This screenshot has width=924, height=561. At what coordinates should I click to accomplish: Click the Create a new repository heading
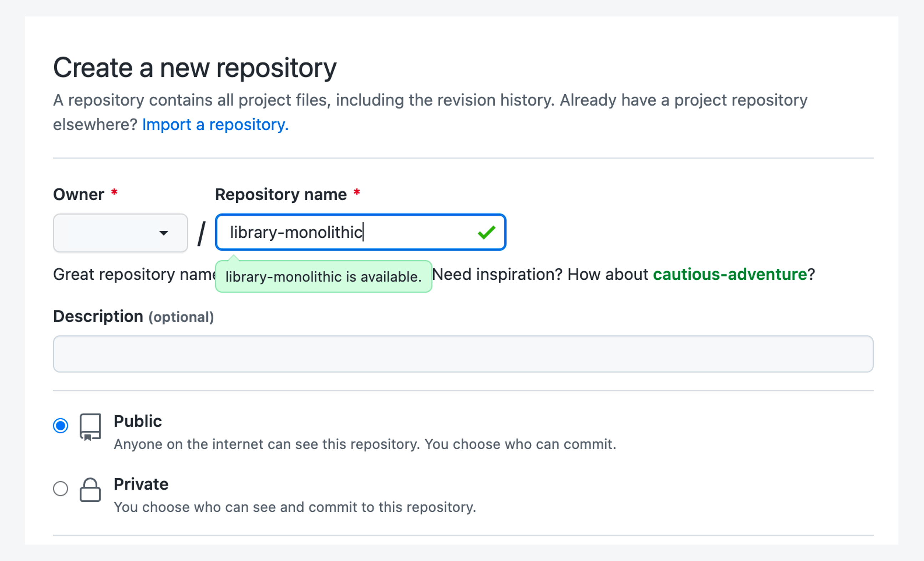tap(195, 68)
